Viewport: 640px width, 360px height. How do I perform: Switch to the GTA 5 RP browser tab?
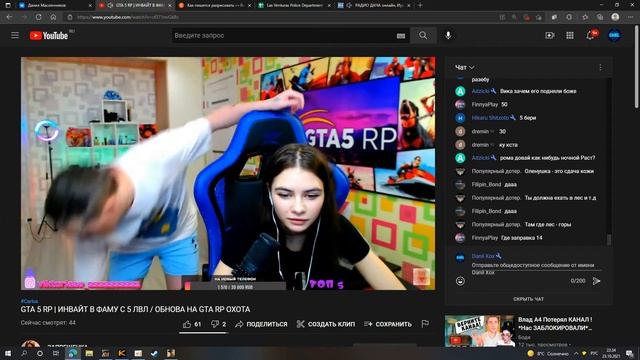[x=136, y=5]
